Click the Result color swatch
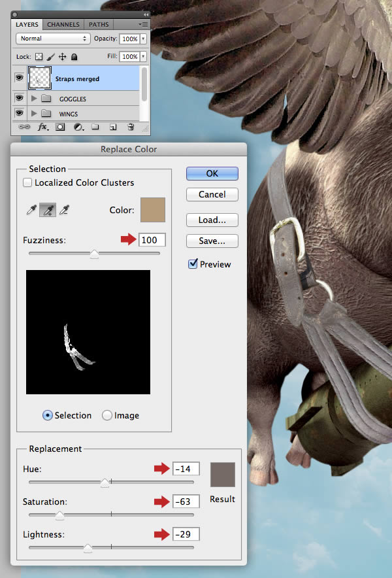The width and height of the screenshot is (392, 578). click(223, 475)
